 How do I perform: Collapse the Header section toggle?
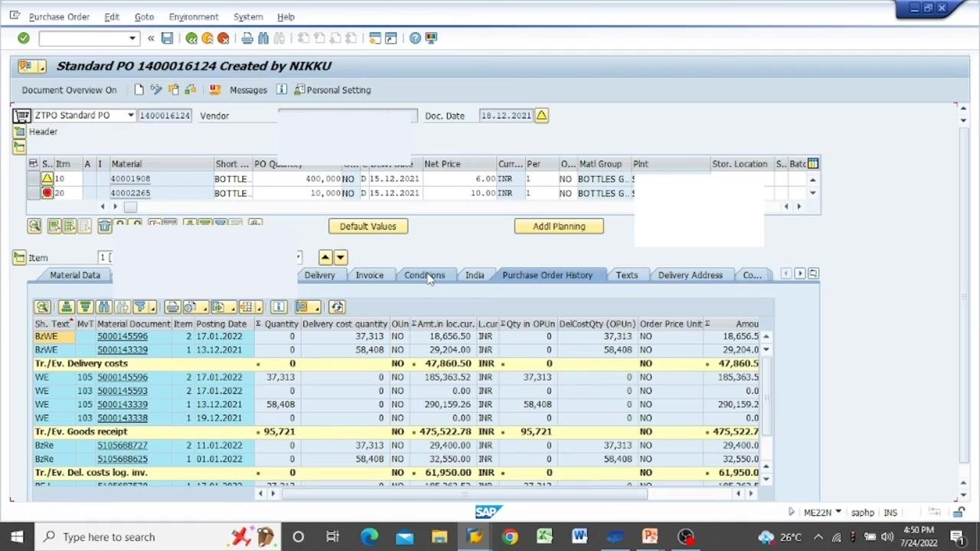tap(19, 132)
